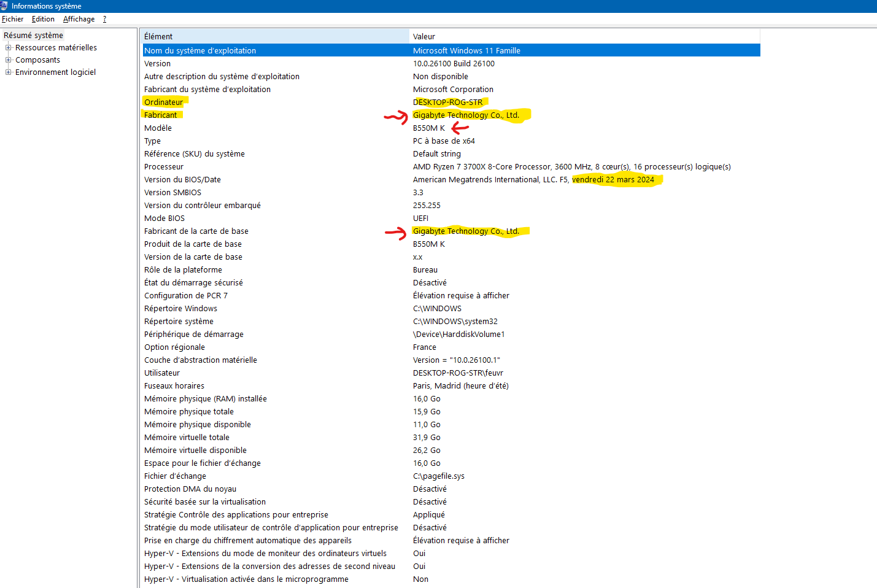This screenshot has height=588, width=877.
Task: Select the Version du BIOS/Date row
Action: (x=182, y=180)
